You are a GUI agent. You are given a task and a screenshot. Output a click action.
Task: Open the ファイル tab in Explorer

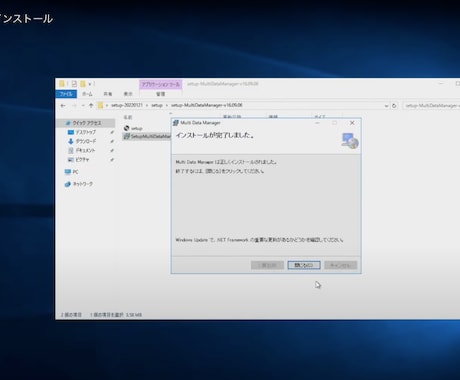click(x=66, y=94)
